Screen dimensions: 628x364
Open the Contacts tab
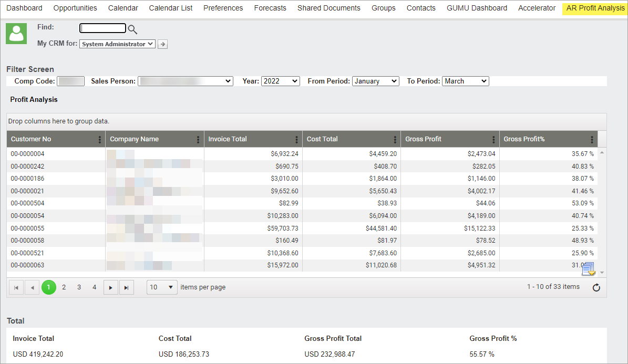point(421,8)
